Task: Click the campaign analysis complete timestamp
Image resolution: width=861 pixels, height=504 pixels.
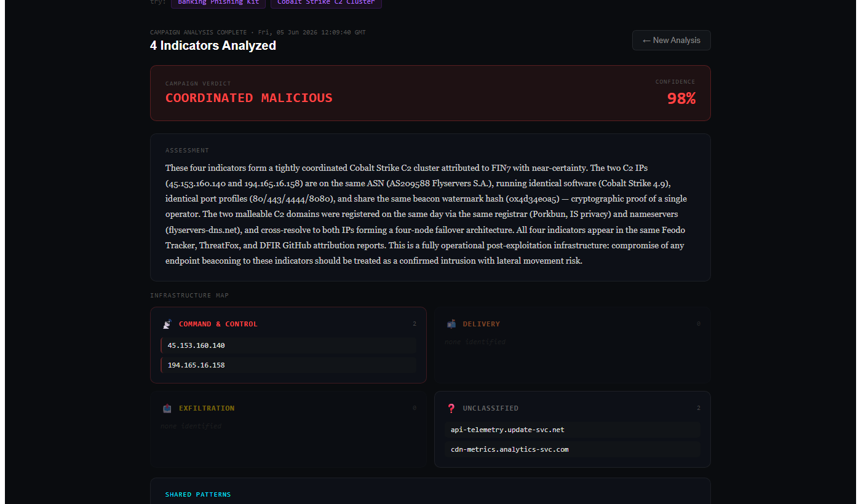Action: [x=258, y=33]
